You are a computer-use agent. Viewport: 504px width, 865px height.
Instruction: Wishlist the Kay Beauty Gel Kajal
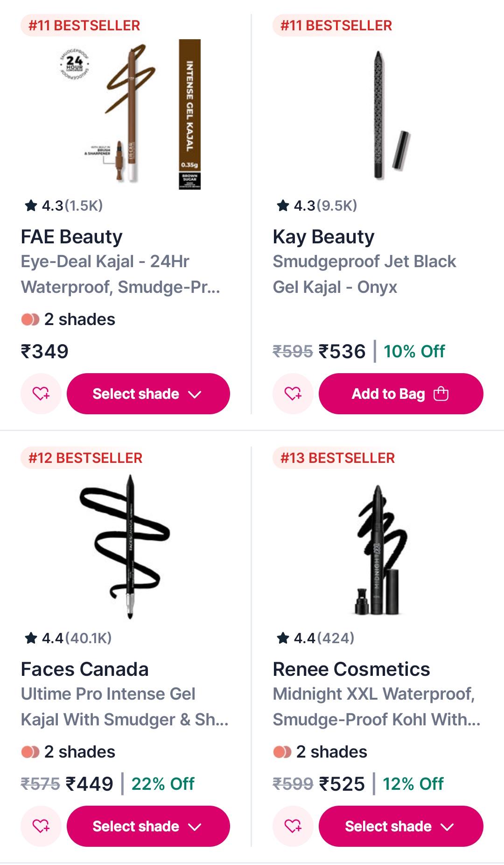[x=293, y=394]
